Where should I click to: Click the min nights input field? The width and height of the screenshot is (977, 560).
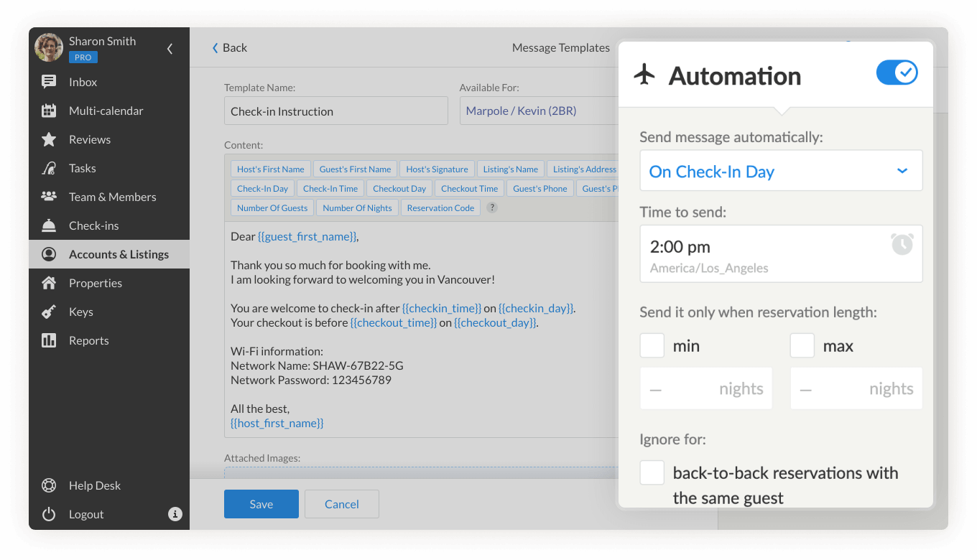pos(706,388)
